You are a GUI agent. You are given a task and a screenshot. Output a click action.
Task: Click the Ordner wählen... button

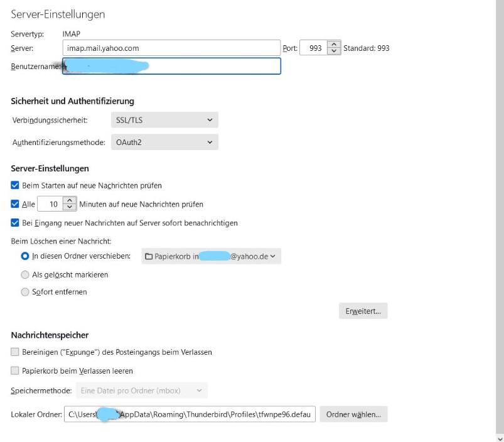(354, 414)
